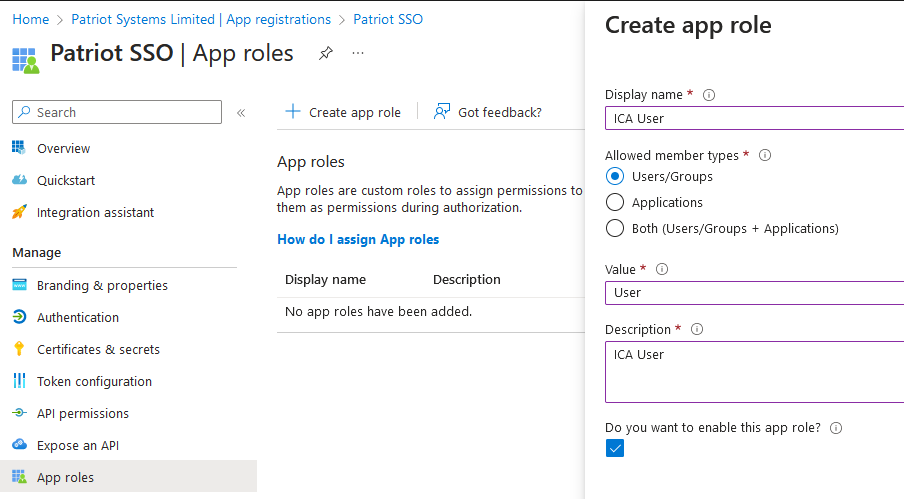Open How do I assign App roles link

[x=358, y=239]
